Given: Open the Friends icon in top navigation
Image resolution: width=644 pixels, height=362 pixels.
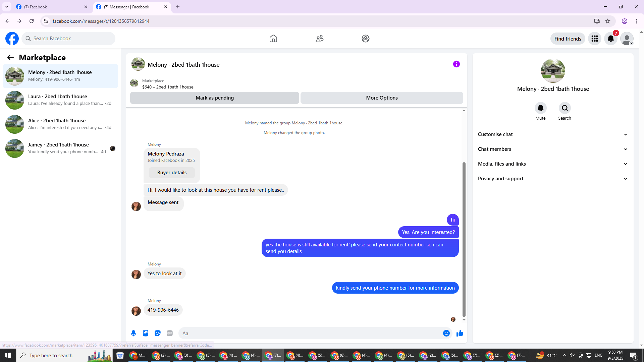Looking at the screenshot, I should click(x=320, y=39).
